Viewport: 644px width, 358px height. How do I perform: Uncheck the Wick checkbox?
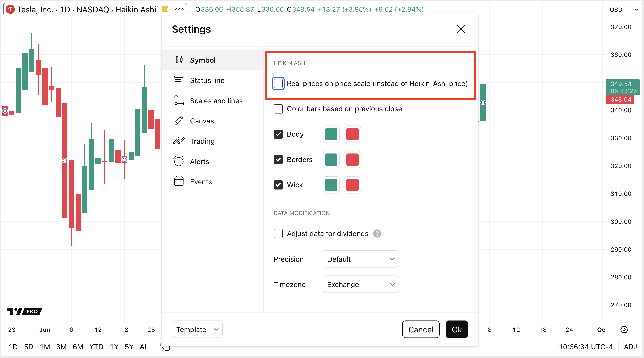pyautogui.click(x=278, y=185)
